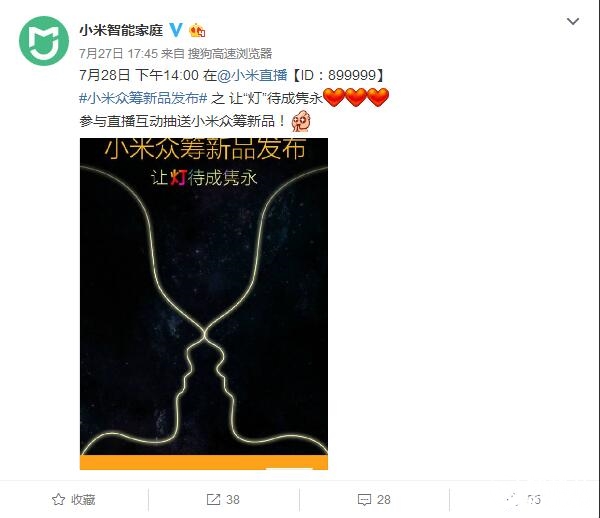Open the green Mijia avatar profile picture
Screen dimensions: 600x518
(44, 41)
